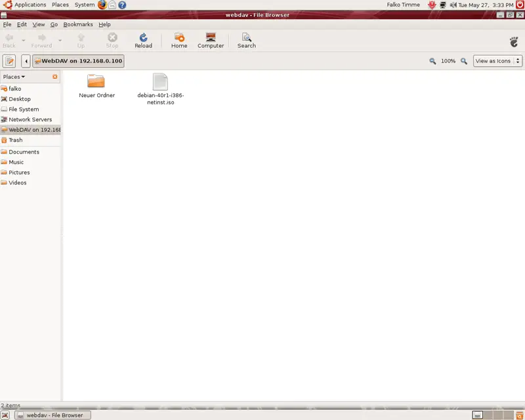Click webdav - File Browser taskbar button
The height and width of the screenshot is (420, 525).
tap(53, 415)
